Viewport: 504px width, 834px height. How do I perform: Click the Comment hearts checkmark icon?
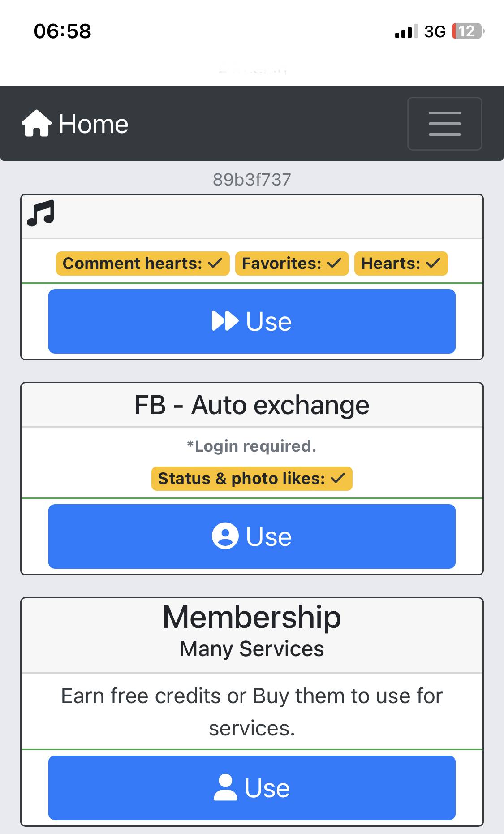tap(215, 263)
